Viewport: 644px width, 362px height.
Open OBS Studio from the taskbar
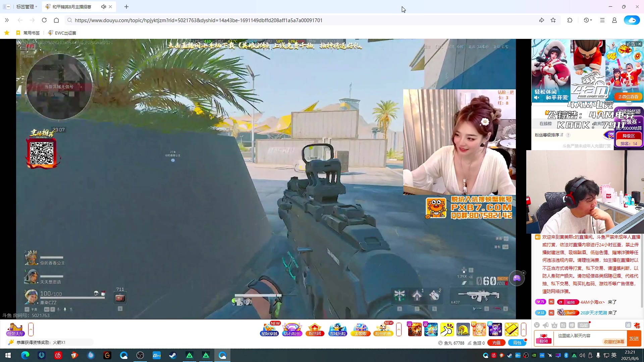pyautogui.click(x=140, y=355)
